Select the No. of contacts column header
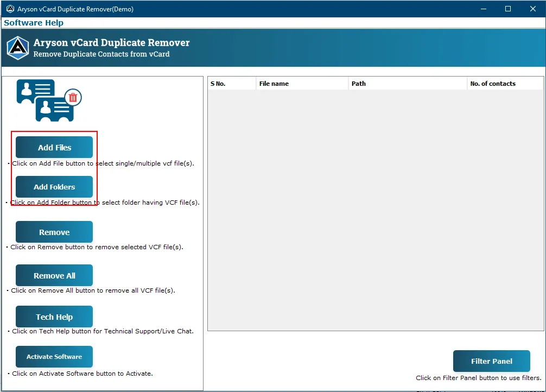 [505, 84]
